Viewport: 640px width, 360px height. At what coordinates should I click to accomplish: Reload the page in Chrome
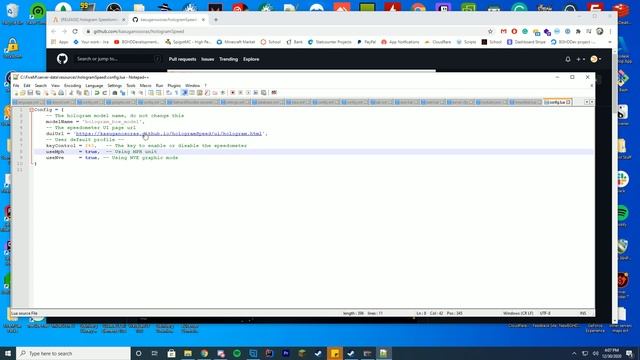[x=75, y=31]
